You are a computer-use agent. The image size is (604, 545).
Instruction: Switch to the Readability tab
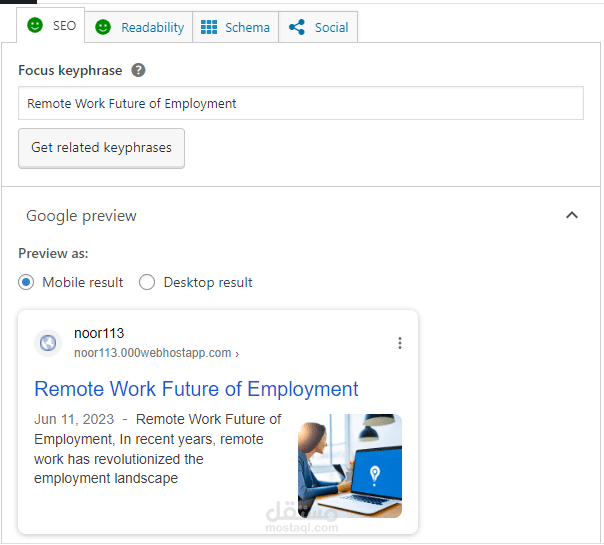[x=152, y=28]
